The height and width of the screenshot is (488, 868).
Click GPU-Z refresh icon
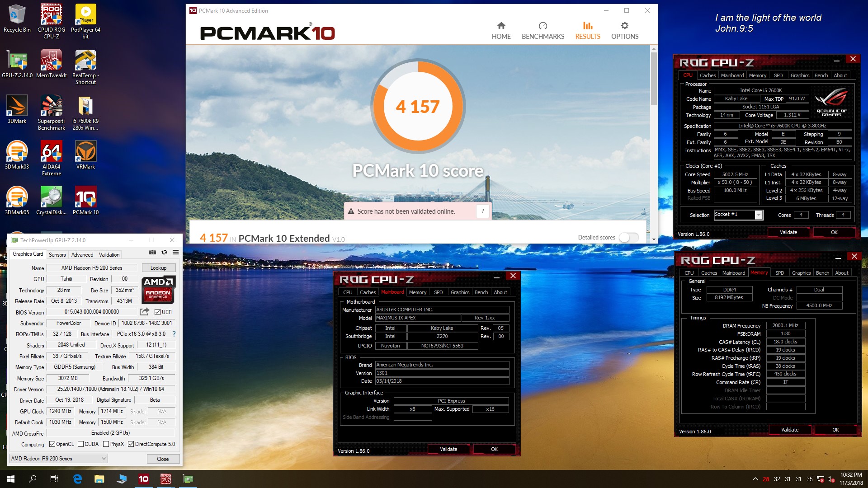point(164,252)
